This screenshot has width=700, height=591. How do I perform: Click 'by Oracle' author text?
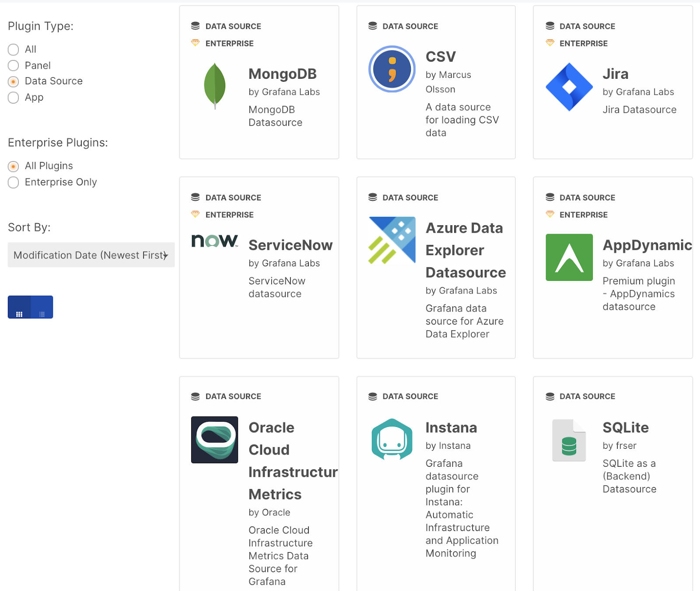click(269, 512)
